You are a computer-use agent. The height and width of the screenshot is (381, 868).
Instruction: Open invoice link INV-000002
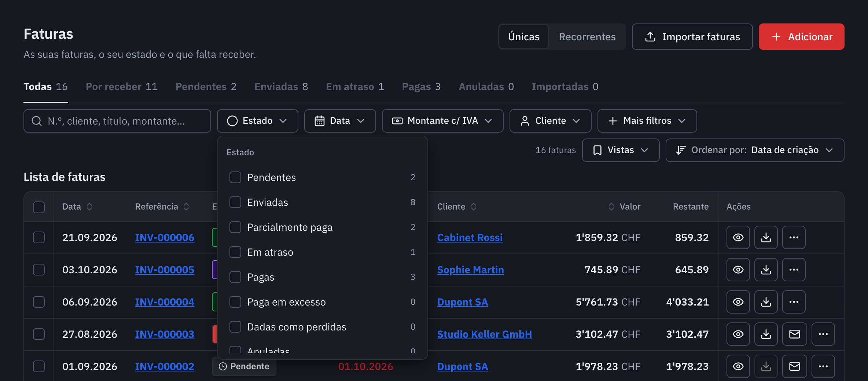pyautogui.click(x=165, y=366)
